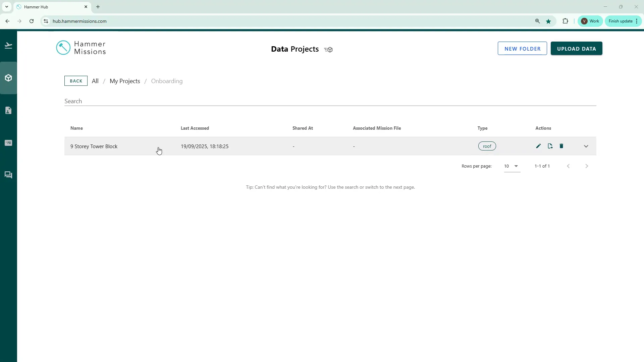Open the flight missions sidebar icon
The width and height of the screenshot is (644, 362).
coord(8,46)
